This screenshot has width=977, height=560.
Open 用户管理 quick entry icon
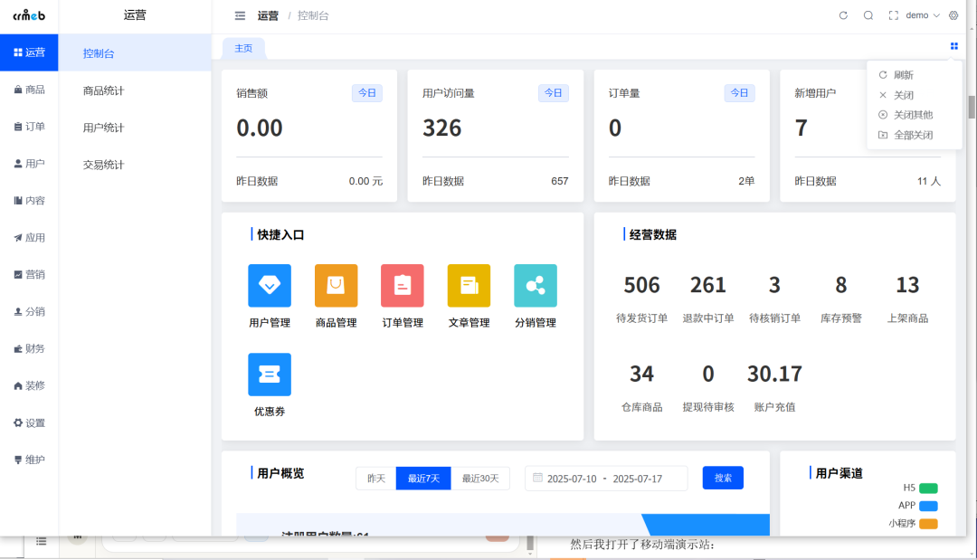click(269, 285)
